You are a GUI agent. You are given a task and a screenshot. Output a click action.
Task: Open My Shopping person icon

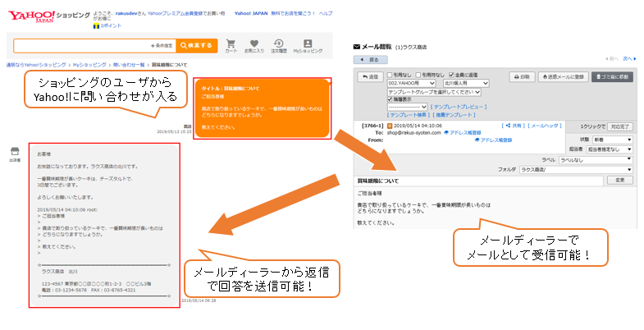pyautogui.click(x=308, y=44)
